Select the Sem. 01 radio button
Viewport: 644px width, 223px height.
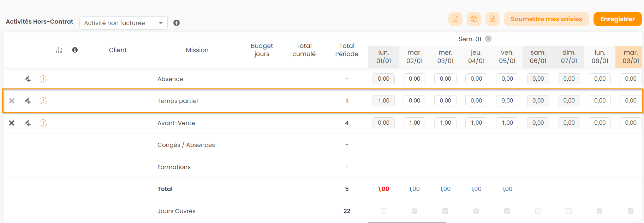[488, 39]
